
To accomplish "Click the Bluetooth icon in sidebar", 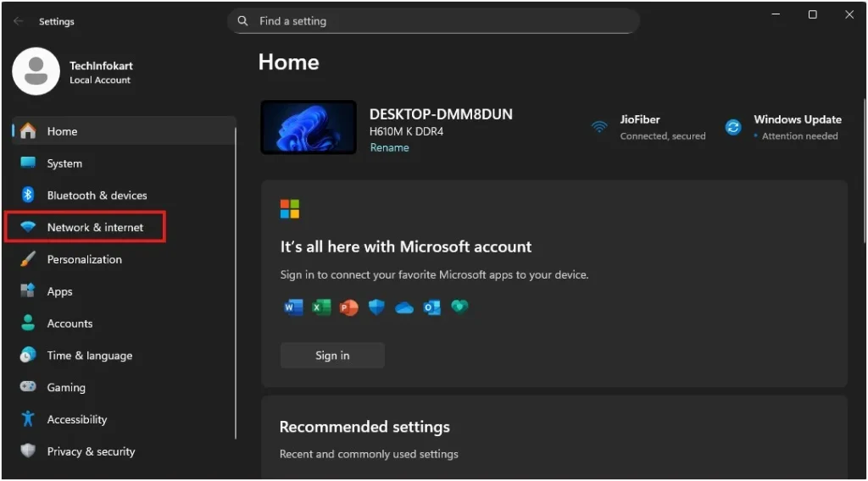I will click(x=28, y=195).
